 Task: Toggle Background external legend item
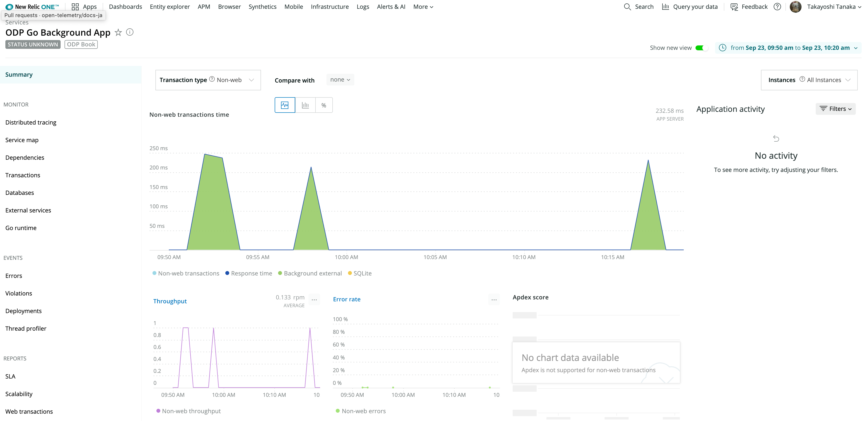[310, 273]
